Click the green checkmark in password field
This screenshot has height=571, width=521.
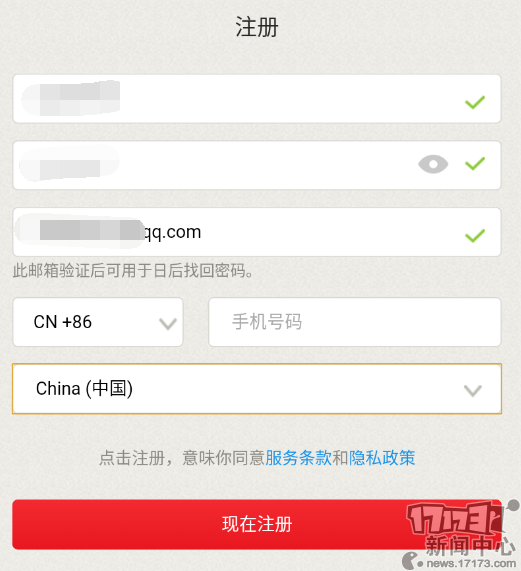475,164
